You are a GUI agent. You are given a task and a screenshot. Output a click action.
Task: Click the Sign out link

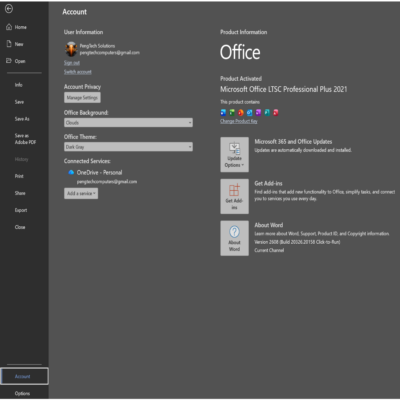72,63
